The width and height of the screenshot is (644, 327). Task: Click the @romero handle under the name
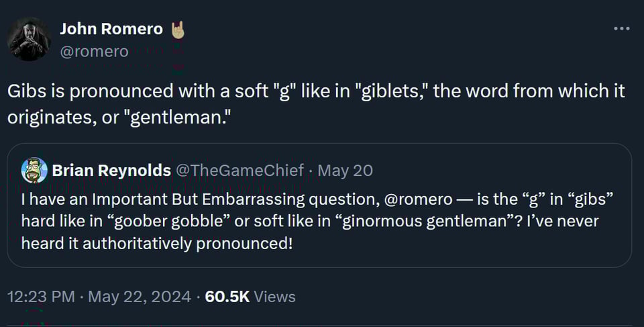tap(95, 51)
